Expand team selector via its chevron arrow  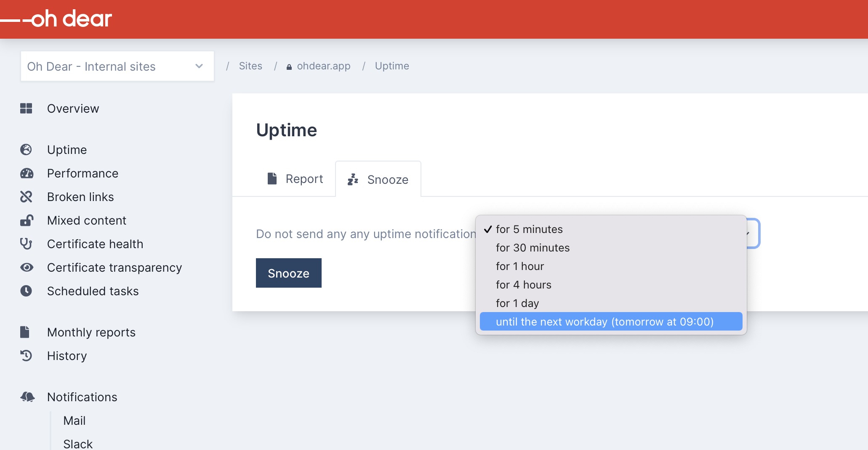coord(199,66)
